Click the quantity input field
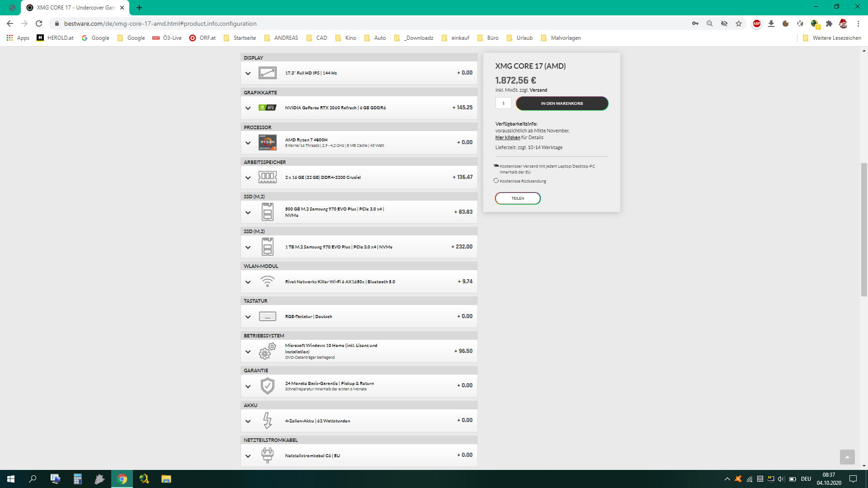Viewport: 868px width, 488px height. pyautogui.click(x=503, y=103)
